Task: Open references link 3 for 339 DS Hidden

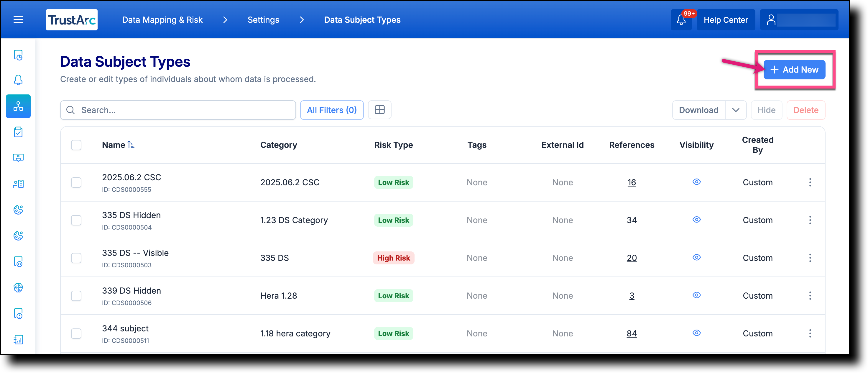Action: tap(632, 296)
